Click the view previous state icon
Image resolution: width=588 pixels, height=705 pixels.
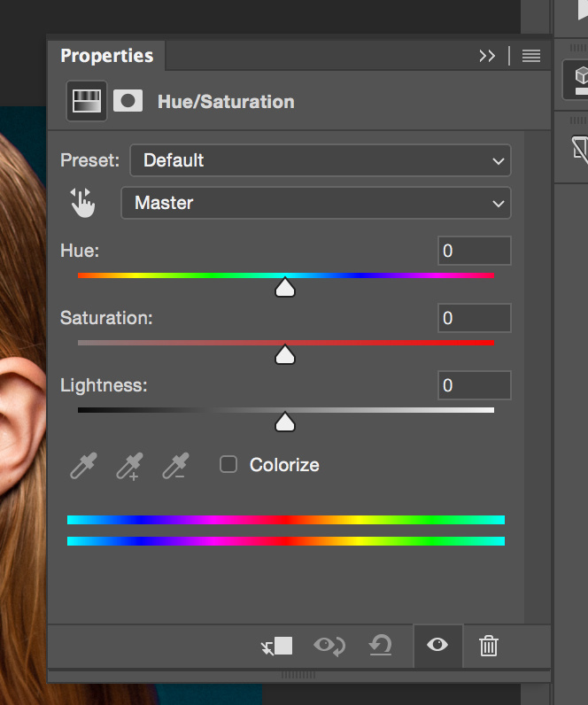coord(329,646)
